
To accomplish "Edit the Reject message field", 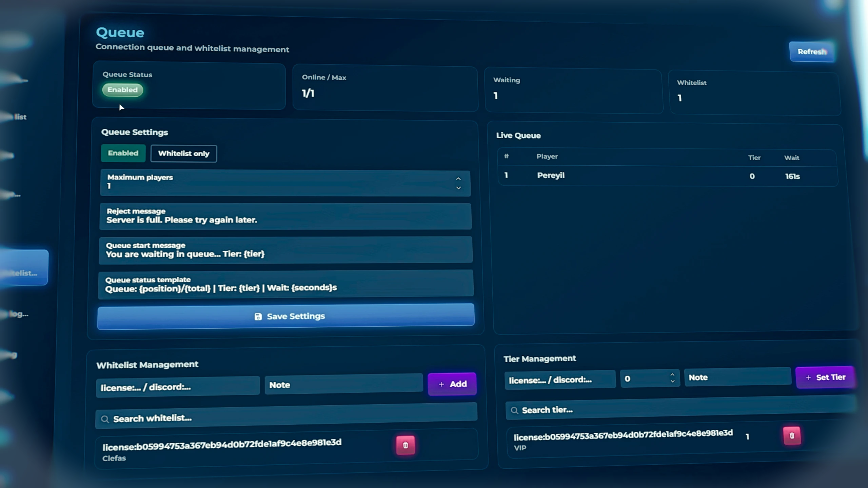I will click(x=285, y=216).
